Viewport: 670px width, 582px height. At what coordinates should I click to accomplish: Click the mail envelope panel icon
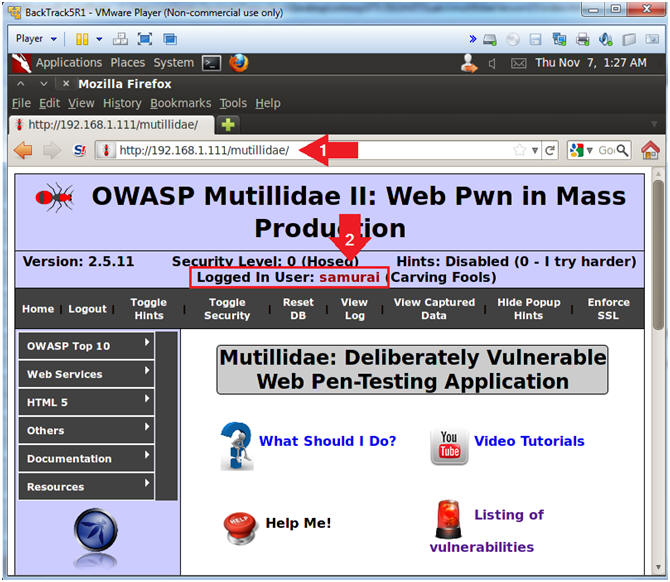tap(518, 64)
